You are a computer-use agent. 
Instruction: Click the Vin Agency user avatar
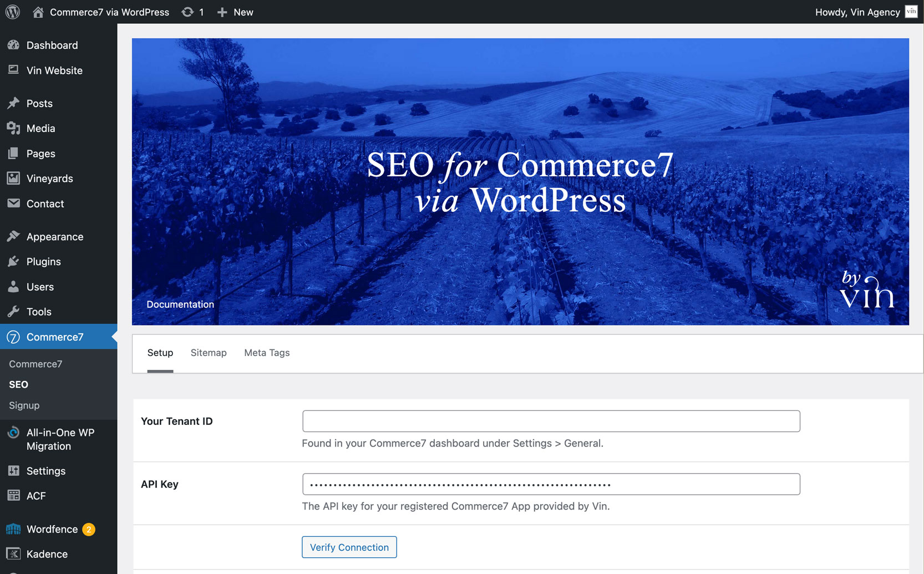click(x=911, y=12)
